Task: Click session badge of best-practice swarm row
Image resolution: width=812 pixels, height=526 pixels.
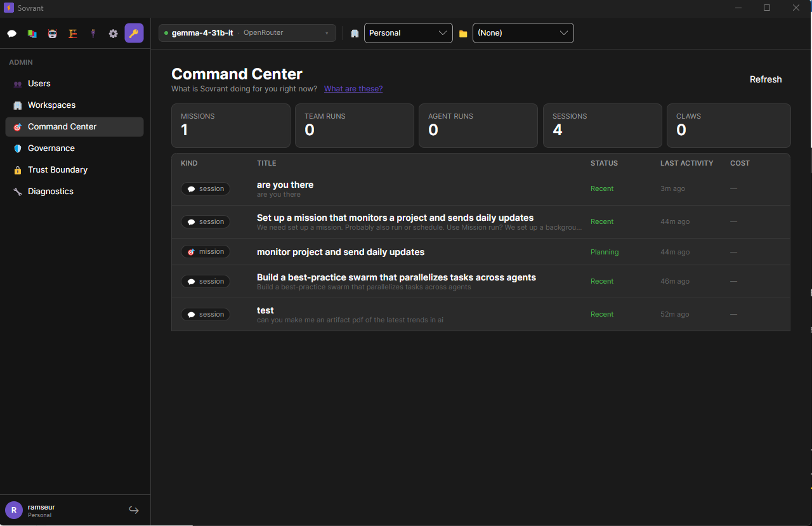Action: [206, 281]
